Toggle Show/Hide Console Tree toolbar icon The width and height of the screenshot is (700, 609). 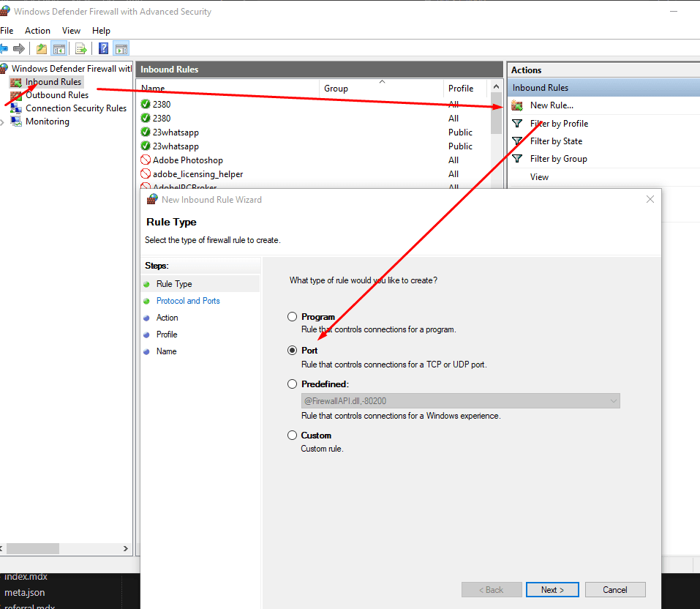click(x=59, y=49)
